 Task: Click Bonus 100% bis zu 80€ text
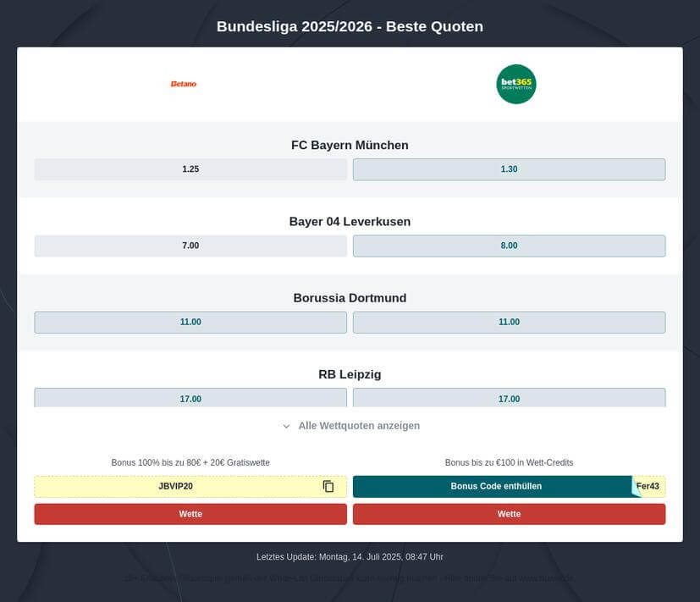(190, 462)
